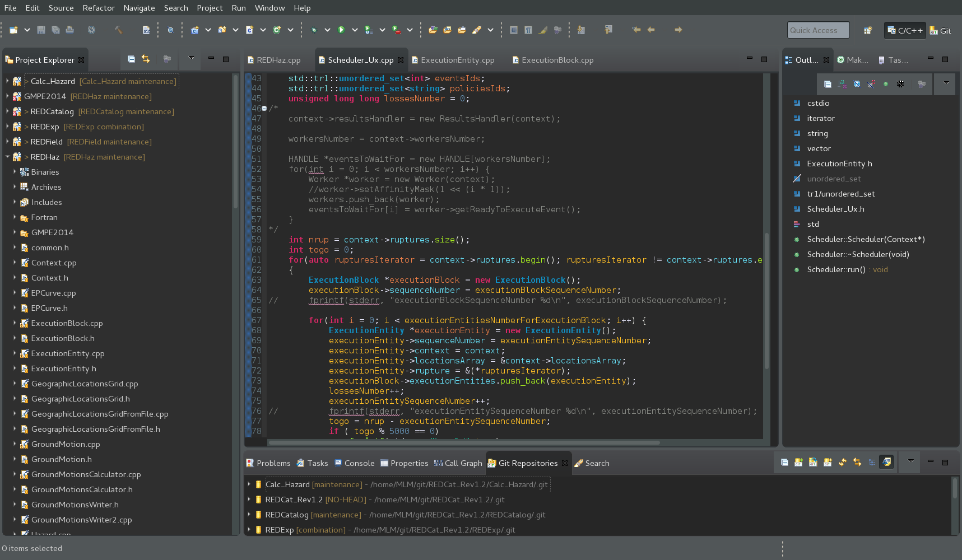Click the editor horizontal scrollbar
Image resolution: width=962 pixels, height=560 pixels.
click(464, 442)
